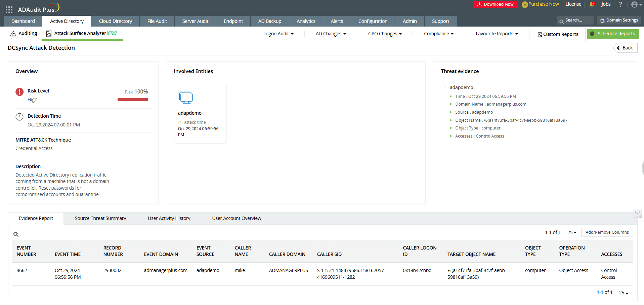This screenshot has height=305, width=644.
Task: Click the search magnifier icon in header
Action: (561, 22)
